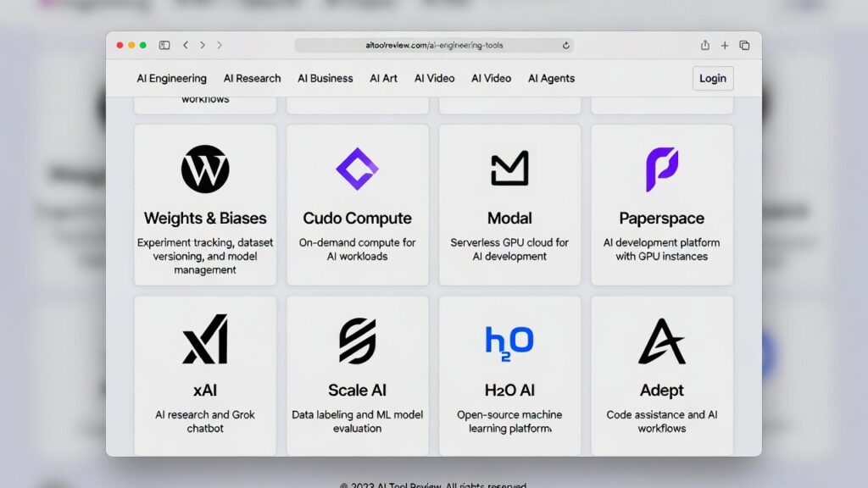
Task: Select the AI Agents nav item
Action: [551, 79]
